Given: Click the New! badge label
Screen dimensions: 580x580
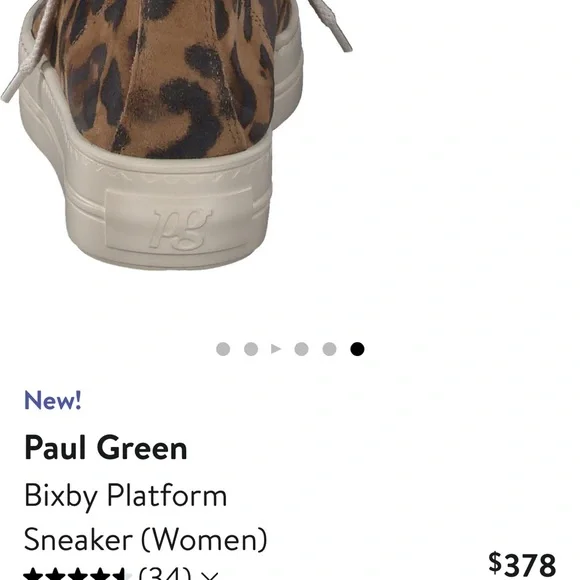Looking at the screenshot, I should coord(53,400).
